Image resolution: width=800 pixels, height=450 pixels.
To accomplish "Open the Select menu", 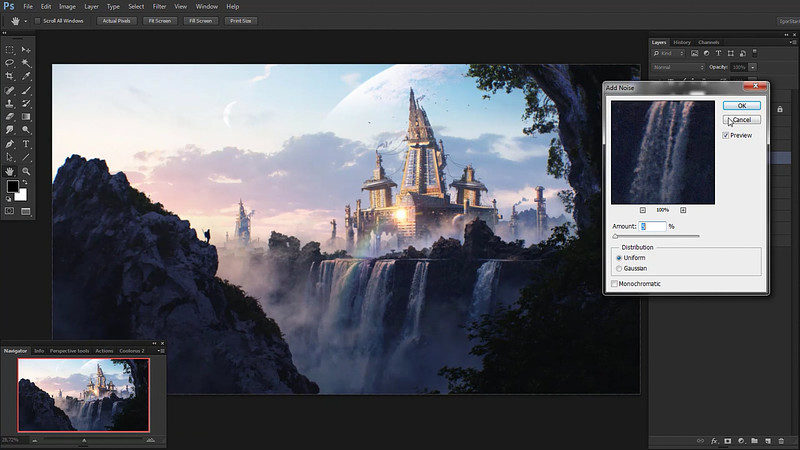I will pos(136,7).
